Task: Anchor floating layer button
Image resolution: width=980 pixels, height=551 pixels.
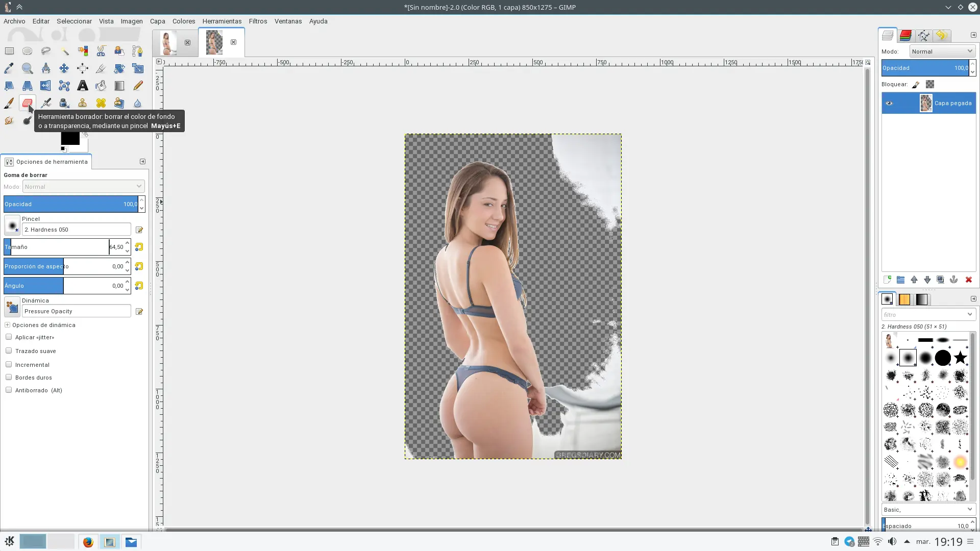Action: point(953,280)
